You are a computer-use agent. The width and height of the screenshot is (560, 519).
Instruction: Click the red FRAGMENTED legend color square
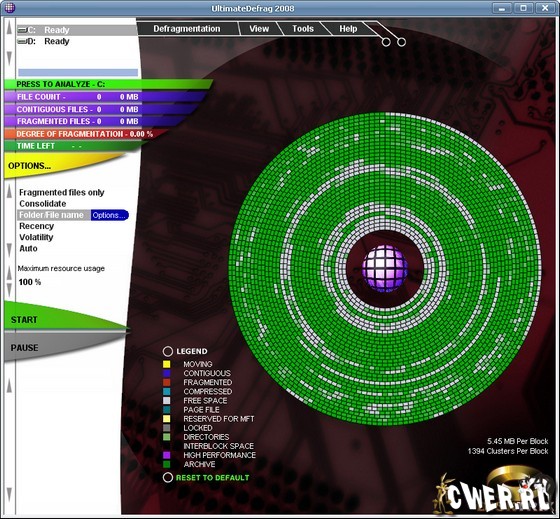(166, 383)
